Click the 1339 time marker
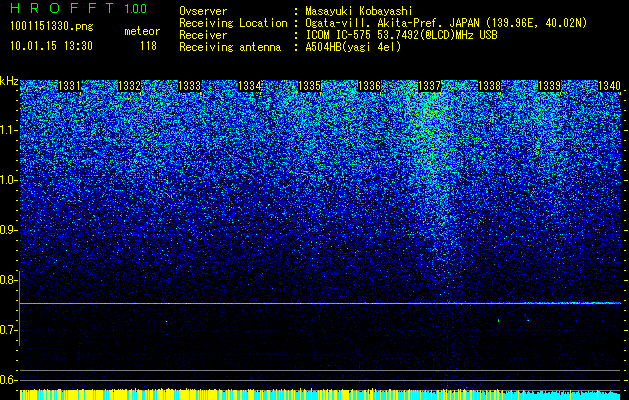This screenshot has width=629, height=400. click(x=550, y=86)
